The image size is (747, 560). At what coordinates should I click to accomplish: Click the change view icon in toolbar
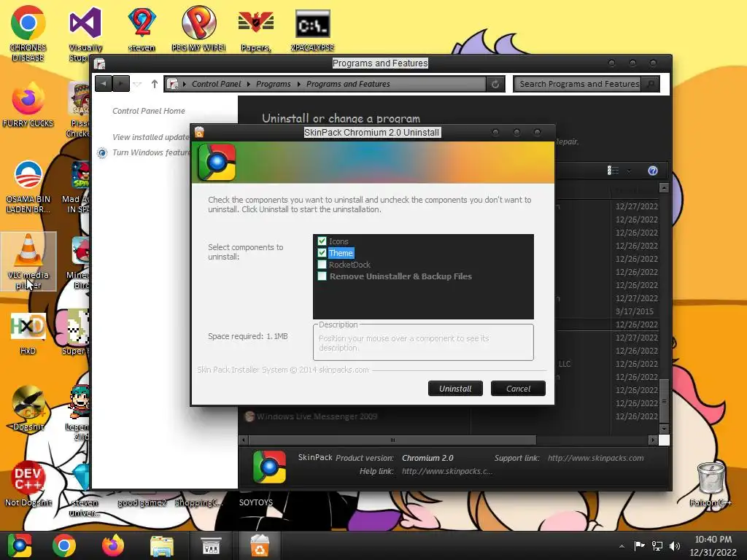coord(613,171)
